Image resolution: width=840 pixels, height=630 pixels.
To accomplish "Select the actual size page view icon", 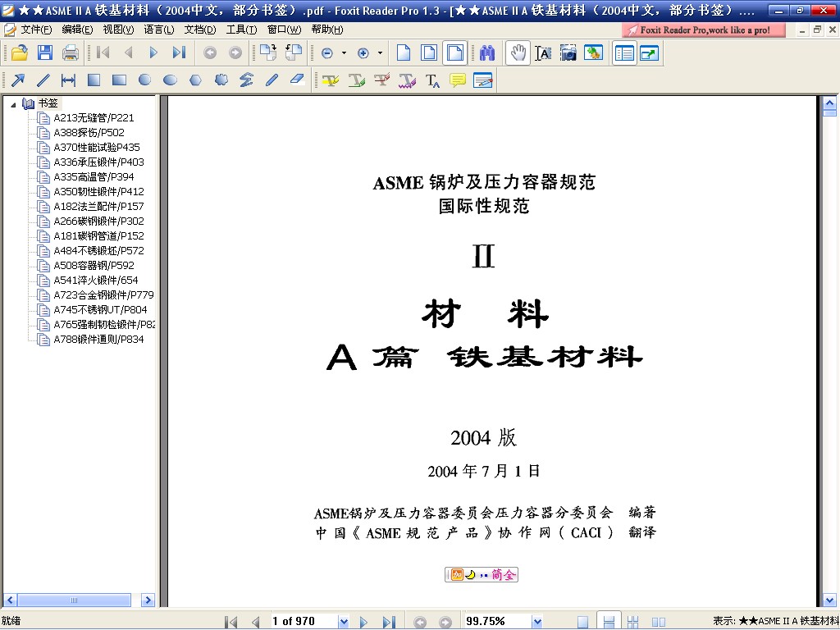I will (x=404, y=52).
